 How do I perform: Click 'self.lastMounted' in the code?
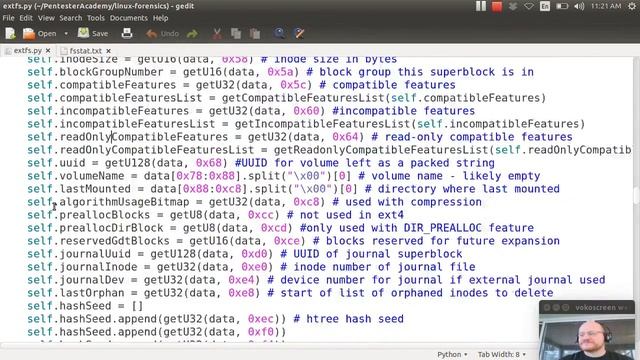(x=79, y=189)
